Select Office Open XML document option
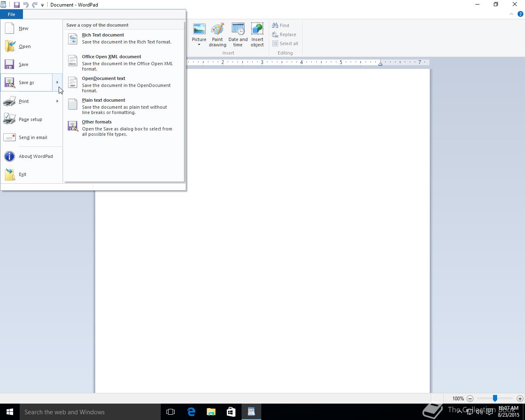This screenshot has width=525, height=420. 123,63
